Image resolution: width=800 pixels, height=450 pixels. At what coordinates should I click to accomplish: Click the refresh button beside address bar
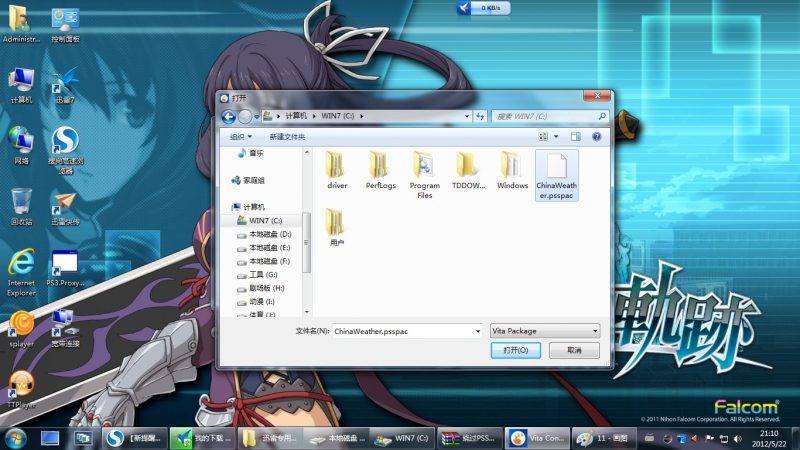point(480,116)
